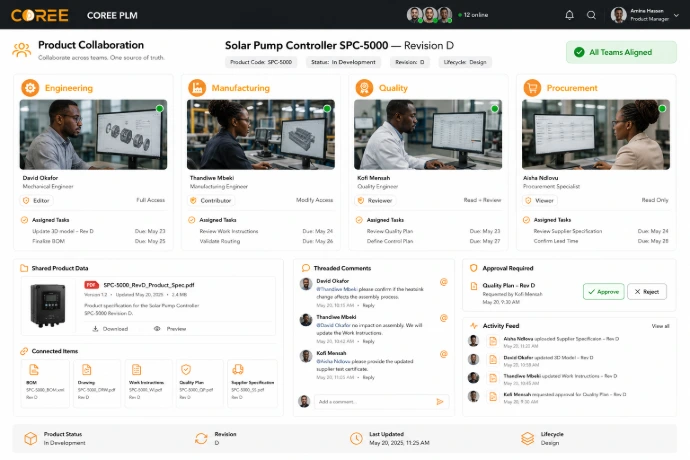690x460 pixels.
Task: Click the Connected Items link icon
Action: [x=24, y=351]
